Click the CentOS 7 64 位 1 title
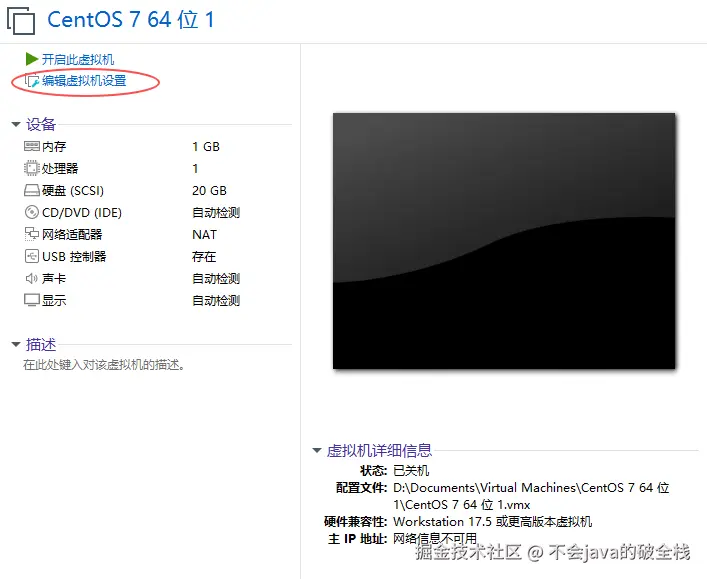Viewport: 707px width, 579px height. click(130, 20)
